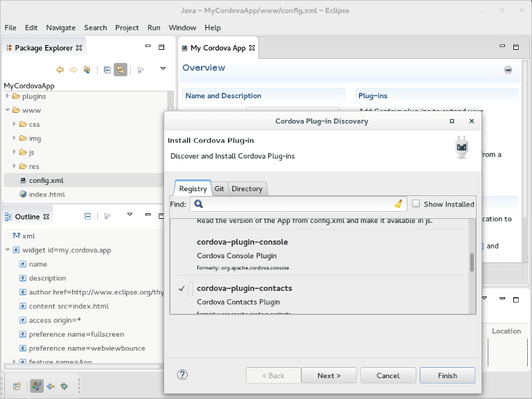This screenshot has width=532, height=399.
Task: Open the File menu
Action: coord(10,28)
